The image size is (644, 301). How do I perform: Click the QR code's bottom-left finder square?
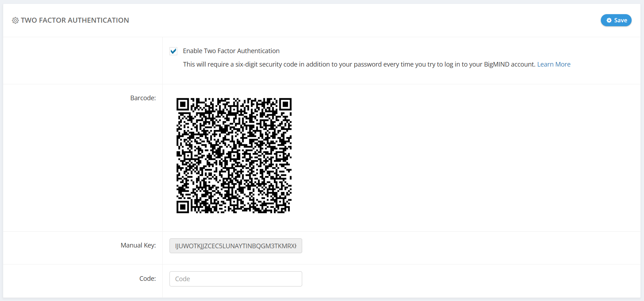click(x=183, y=207)
